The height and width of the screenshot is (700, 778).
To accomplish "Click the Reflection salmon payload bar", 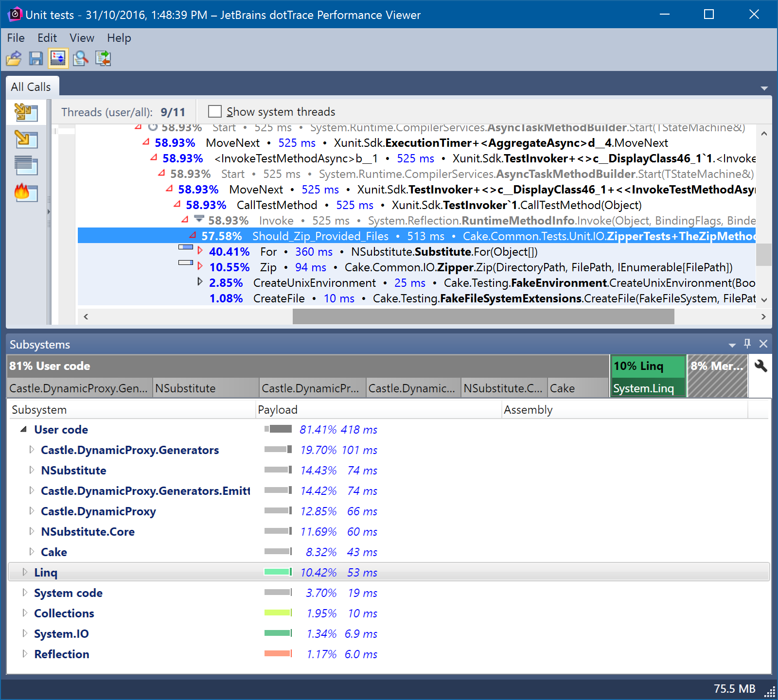I will pyautogui.click(x=278, y=654).
